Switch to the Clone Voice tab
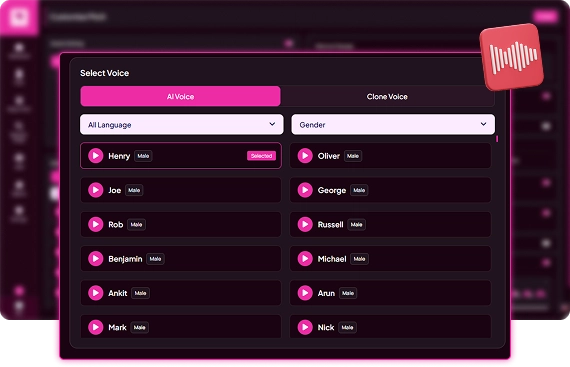This screenshot has width=570, height=367. pyautogui.click(x=387, y=96)
